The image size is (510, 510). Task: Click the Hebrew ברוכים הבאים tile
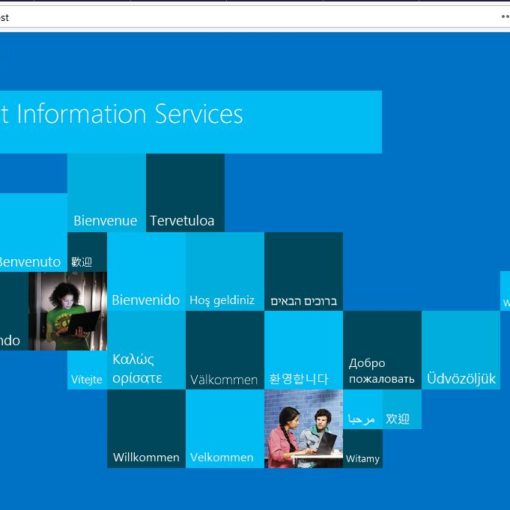click(304, 272)
